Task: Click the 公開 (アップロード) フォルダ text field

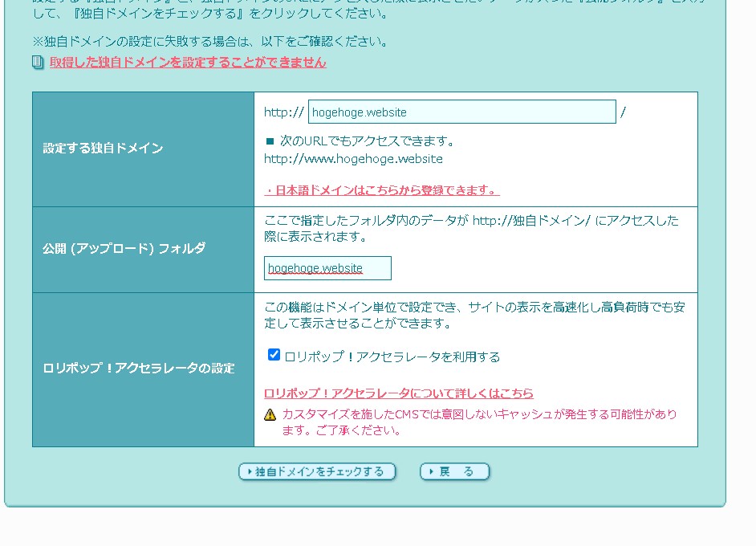Action: click(x=327, y=268)
